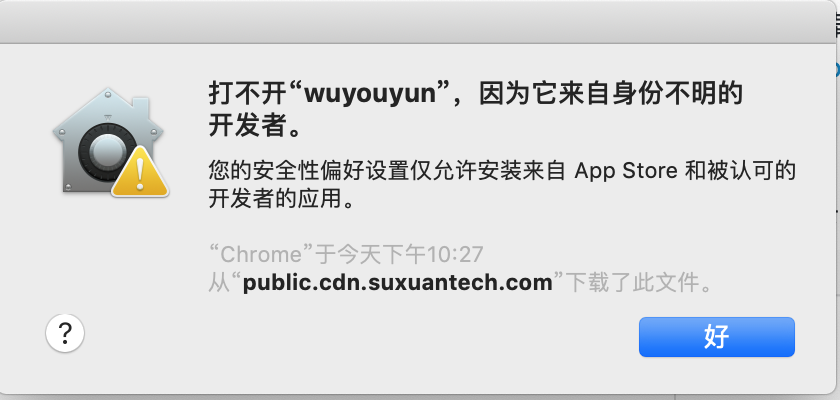840x400 pixels.
Task: Click the 开发者的应用。 line of message
Action: (x=282, y=200)
